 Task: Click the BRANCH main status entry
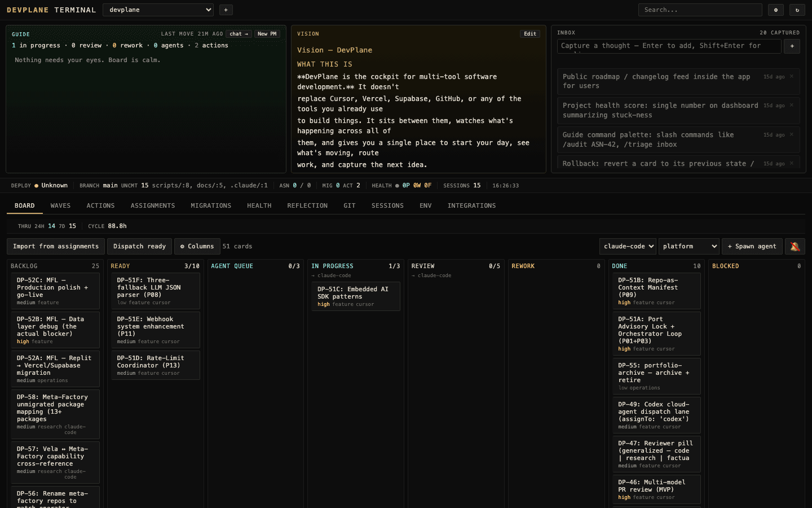pos(99,185)
